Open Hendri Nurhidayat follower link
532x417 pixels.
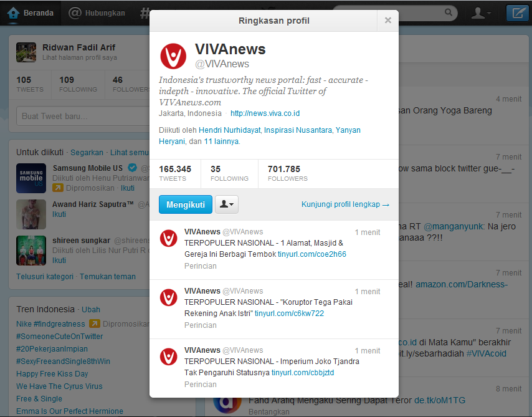229,130
